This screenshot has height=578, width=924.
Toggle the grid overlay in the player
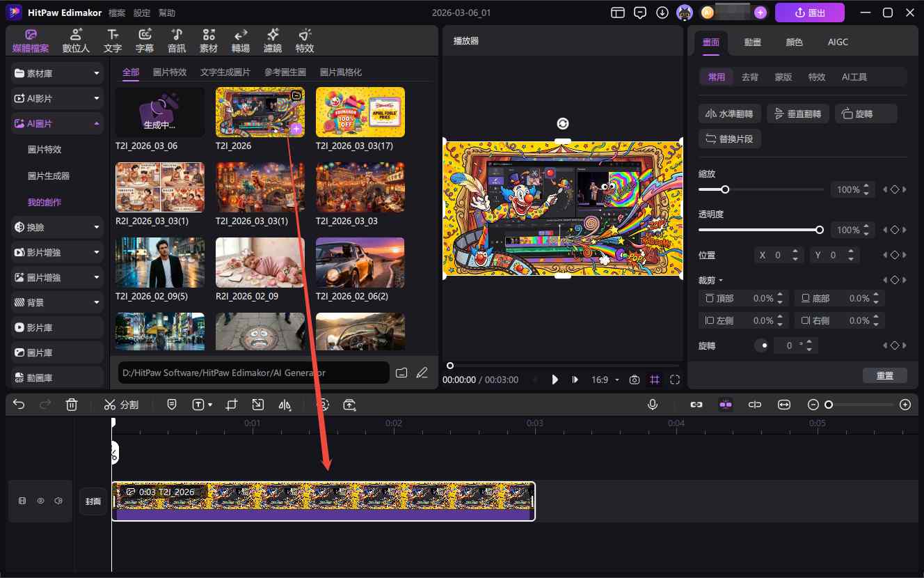pyautogui.click(x=655, y=380)
